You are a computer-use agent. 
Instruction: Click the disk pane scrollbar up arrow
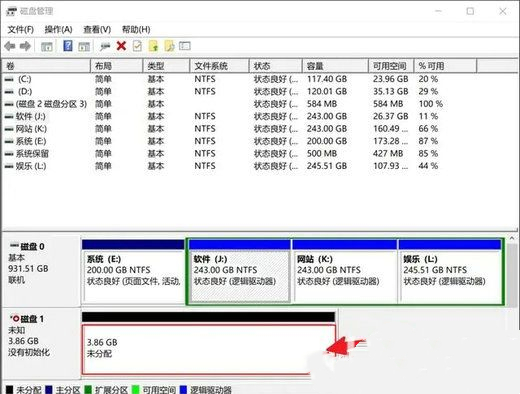(512, 239)
